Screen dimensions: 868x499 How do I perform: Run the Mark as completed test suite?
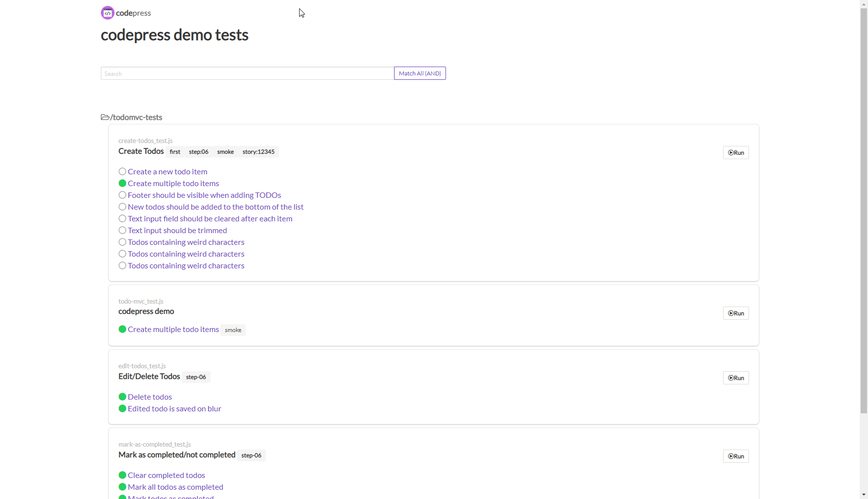coord(736,456)
